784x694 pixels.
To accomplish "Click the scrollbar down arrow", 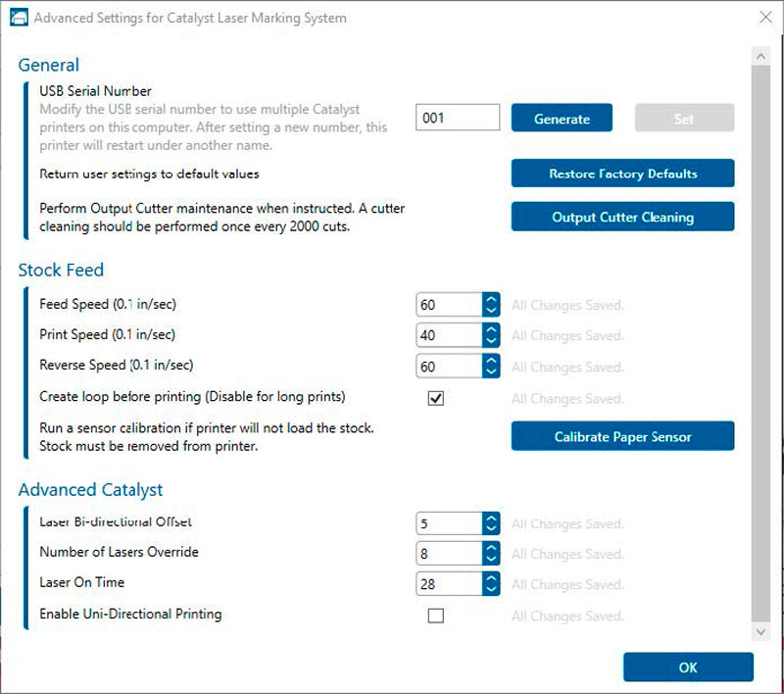I will (x=760, y=631).
